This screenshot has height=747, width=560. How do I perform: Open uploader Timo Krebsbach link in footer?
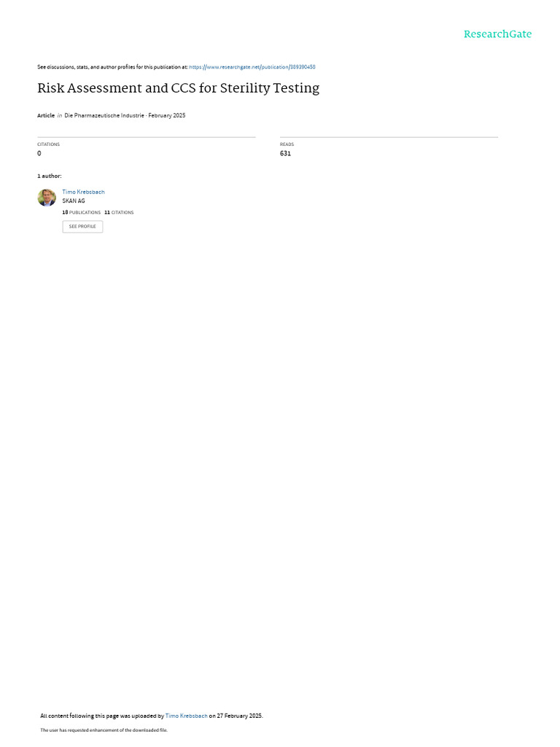pos(186,716)
